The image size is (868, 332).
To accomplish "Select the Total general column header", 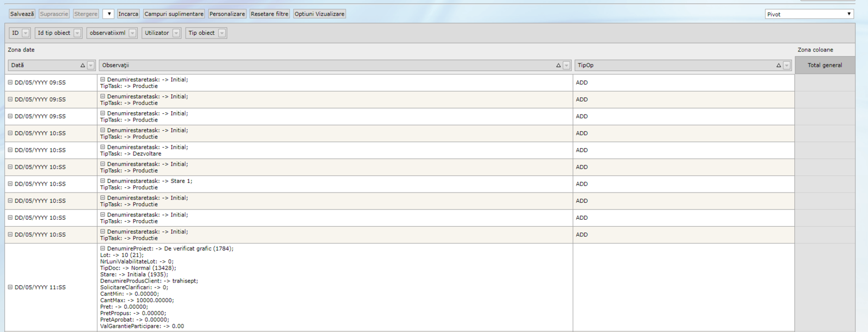I will click(x=825, y=65).
